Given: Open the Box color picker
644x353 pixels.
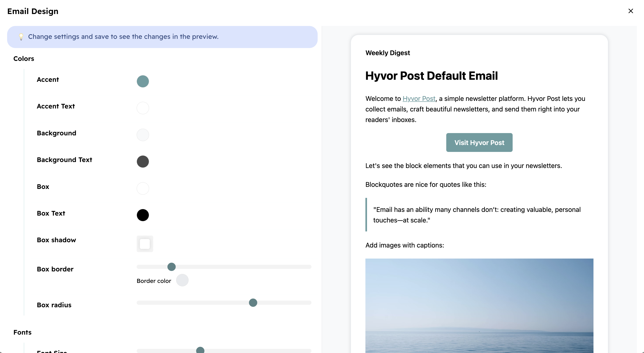Looking at the screenshot, I should [x=143, y=188].
